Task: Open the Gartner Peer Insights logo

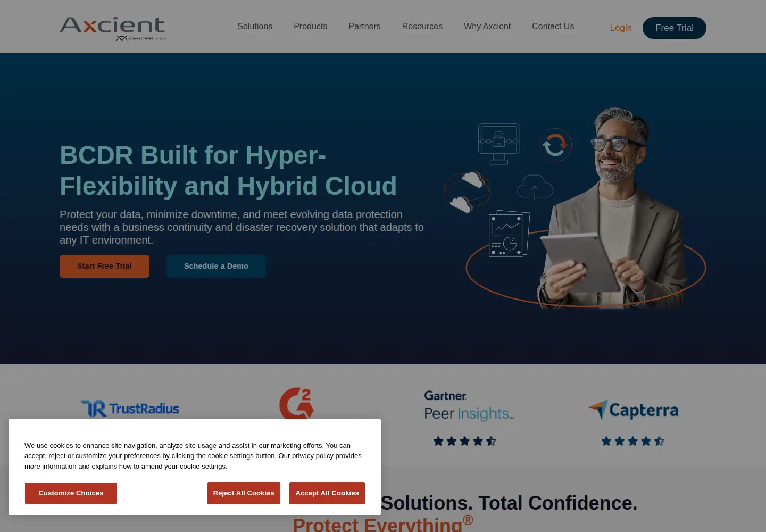Action: (x=469, y=406)
